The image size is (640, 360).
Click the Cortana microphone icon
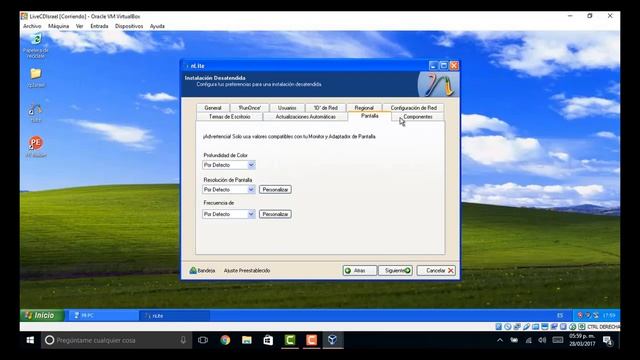tap(183, 340)
